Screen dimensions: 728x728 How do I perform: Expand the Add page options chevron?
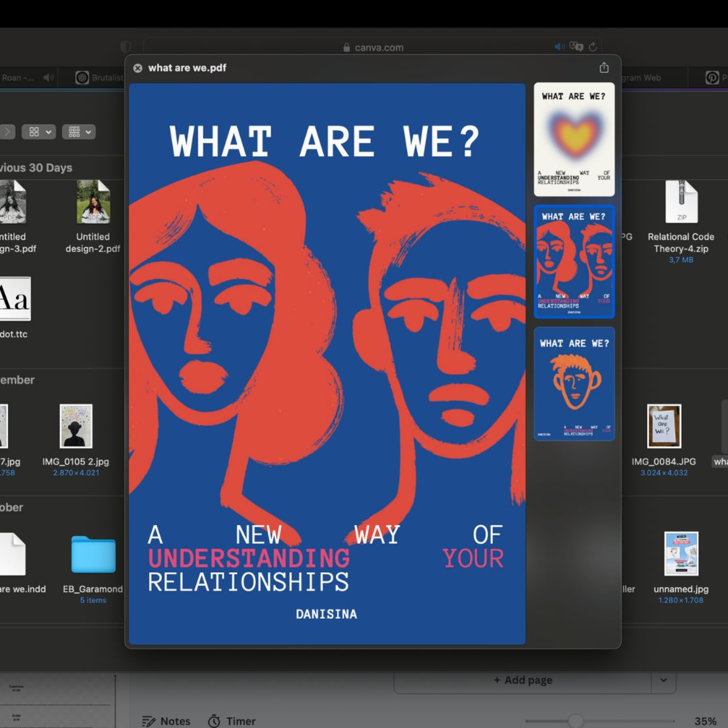pyautogui.click(x=663, y=680)
